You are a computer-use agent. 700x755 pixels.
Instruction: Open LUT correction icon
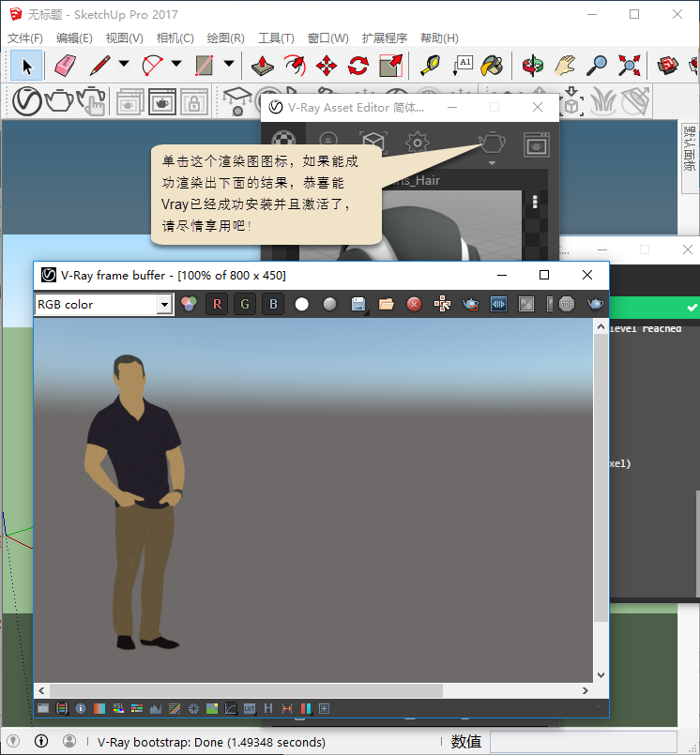[x=250, y=708]
